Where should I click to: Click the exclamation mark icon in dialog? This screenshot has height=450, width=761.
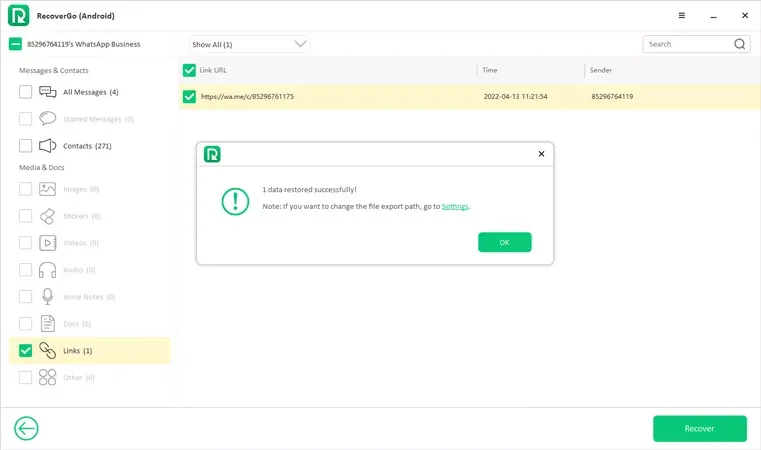click(x=235, y=201)
